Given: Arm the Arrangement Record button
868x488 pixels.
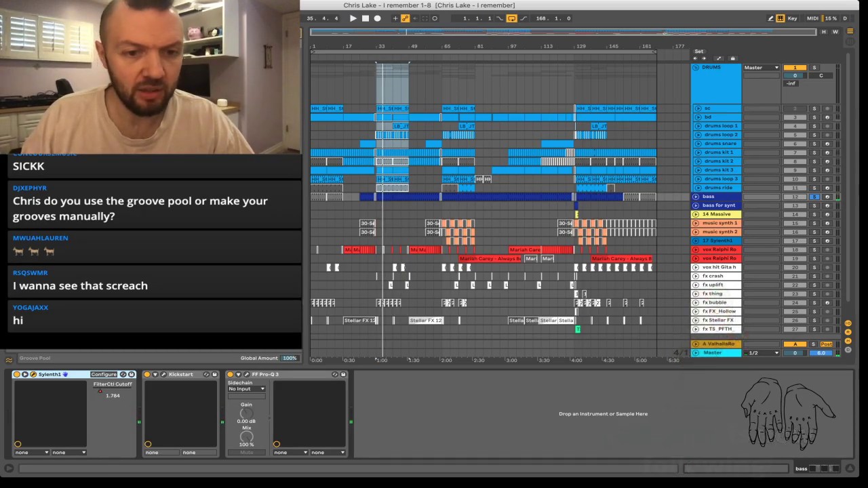Looking at the screenshot, I should click(378, 18).
